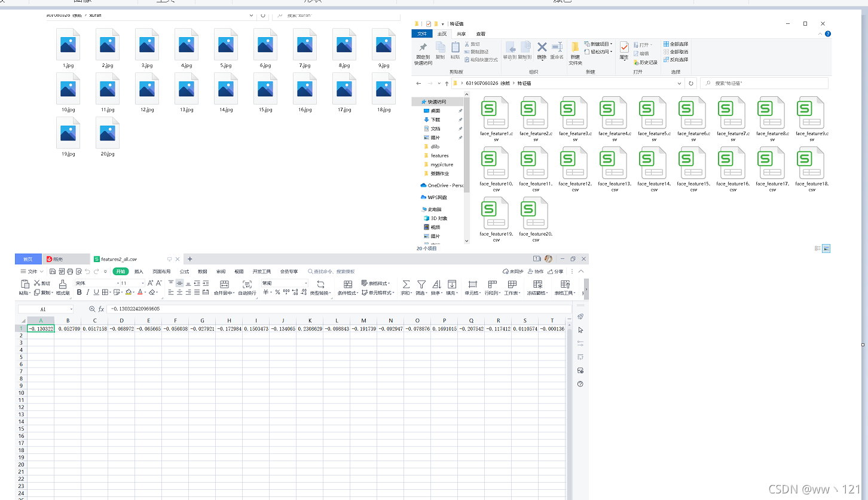Toggle italic formatting in WPS toolbar
Viewport: 868px width, 500px height.
point(87,292)
